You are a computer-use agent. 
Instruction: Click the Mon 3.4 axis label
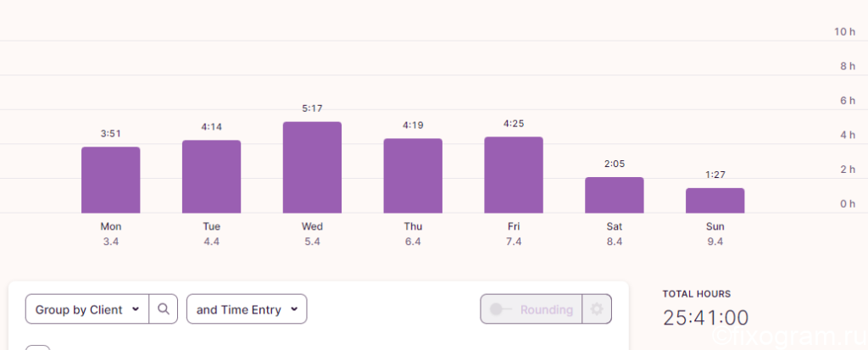point(111,234)
